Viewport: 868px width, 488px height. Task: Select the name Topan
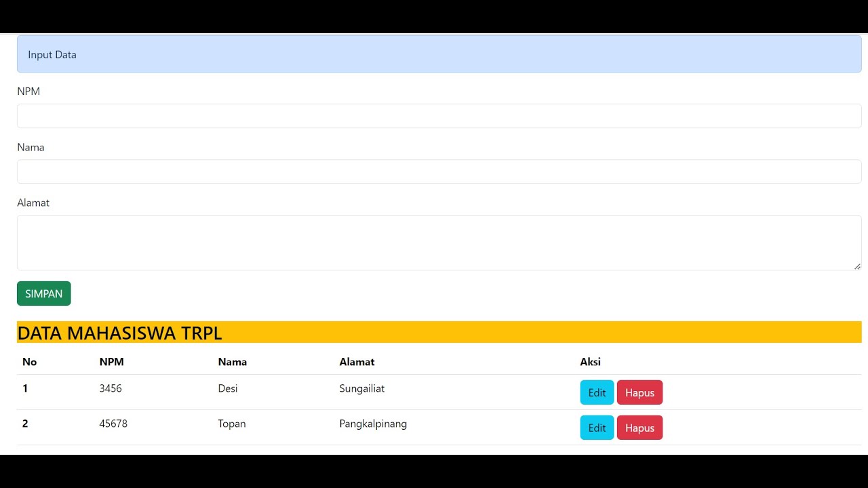click(232, 424)
